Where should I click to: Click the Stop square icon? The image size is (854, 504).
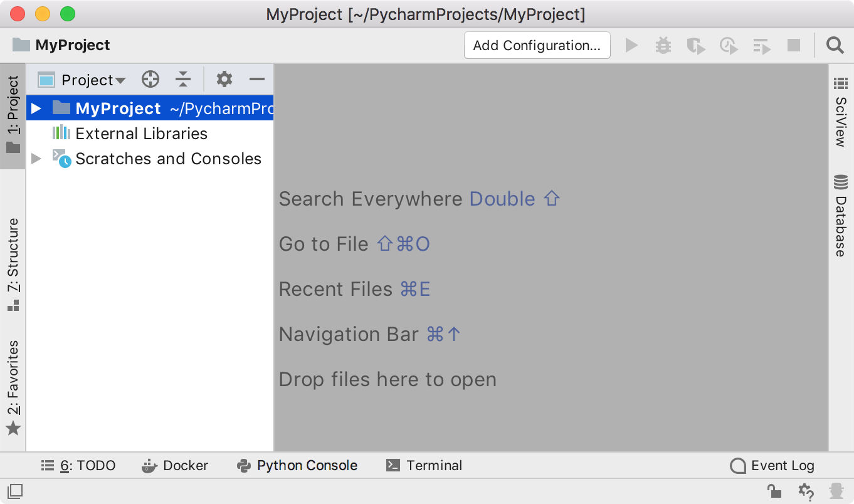point(794,45)
